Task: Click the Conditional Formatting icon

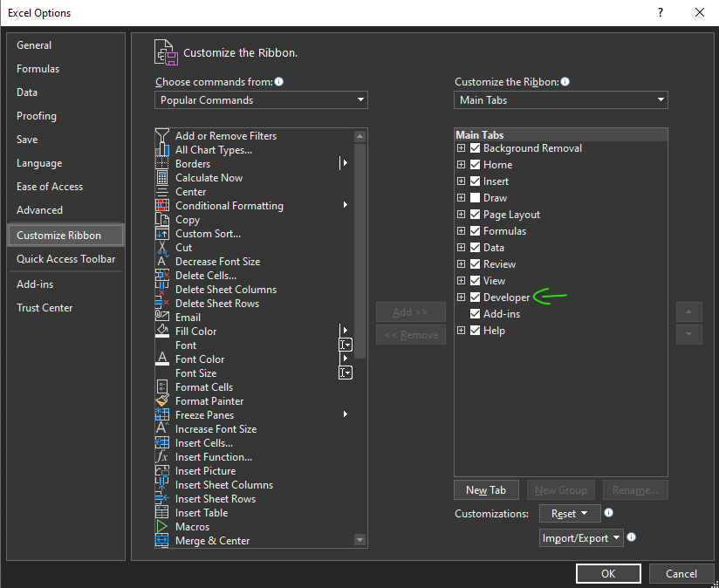Action: click(x=162, y=206)
